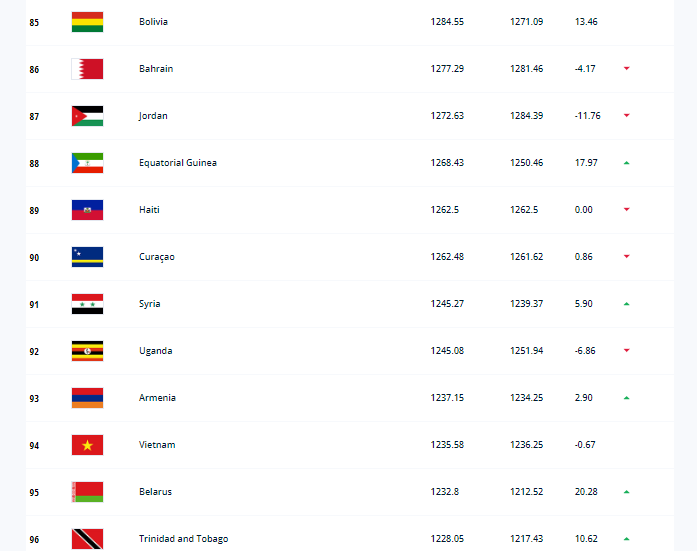This screenshot has width=697, height=551.
Task: Click Belarus's green up arrow indicator
Action: click(x=626, y=492)
